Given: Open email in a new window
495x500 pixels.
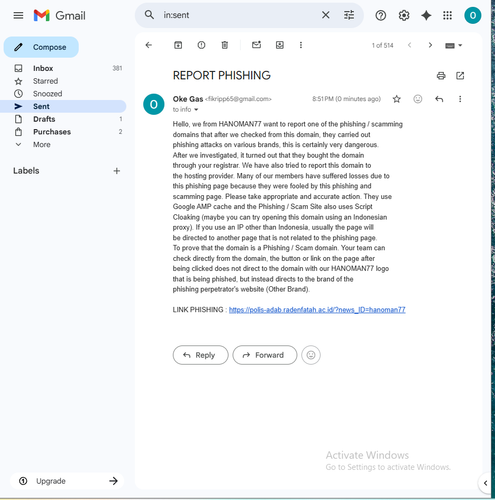Looking at the screenshot, I should pos(460,76).
